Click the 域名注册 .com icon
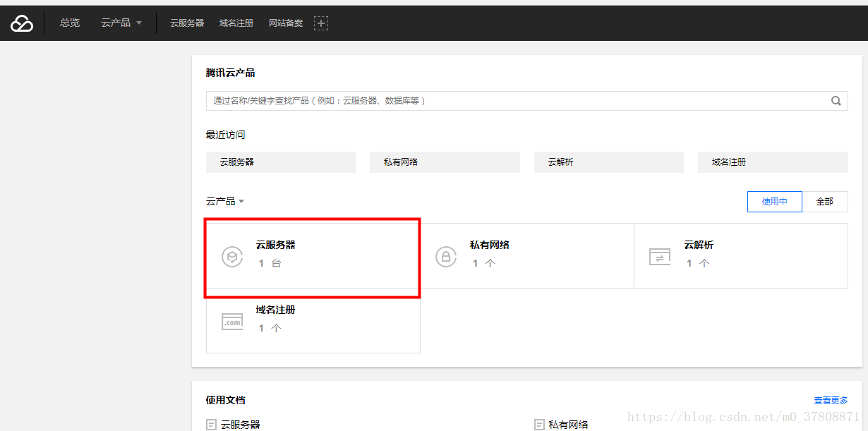The image size is (868, 431). coord(232,321)
